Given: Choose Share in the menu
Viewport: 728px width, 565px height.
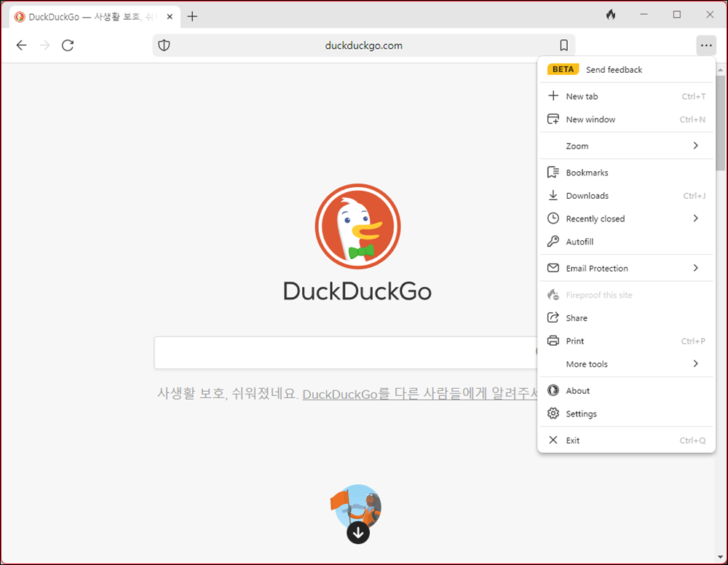Looking at the screenshot, I should coord(626,318).
